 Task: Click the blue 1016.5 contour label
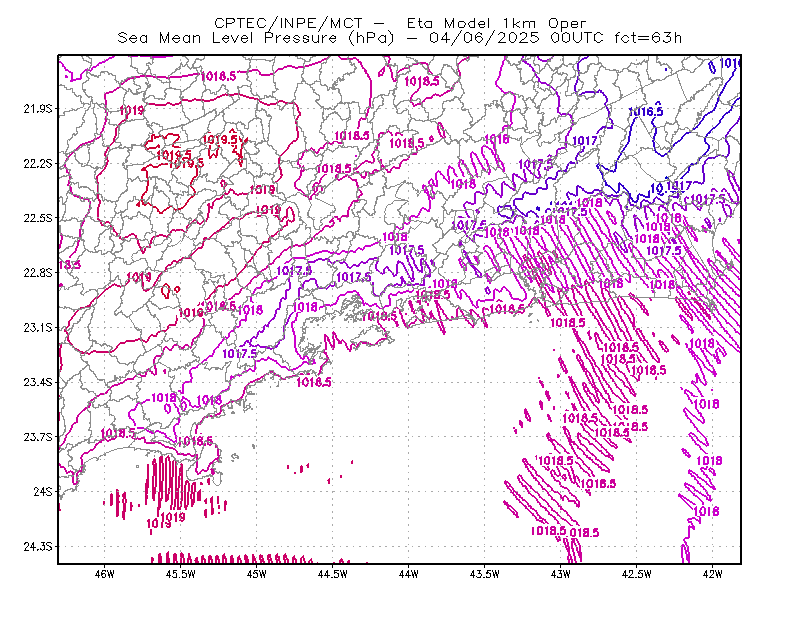point(645,112)
